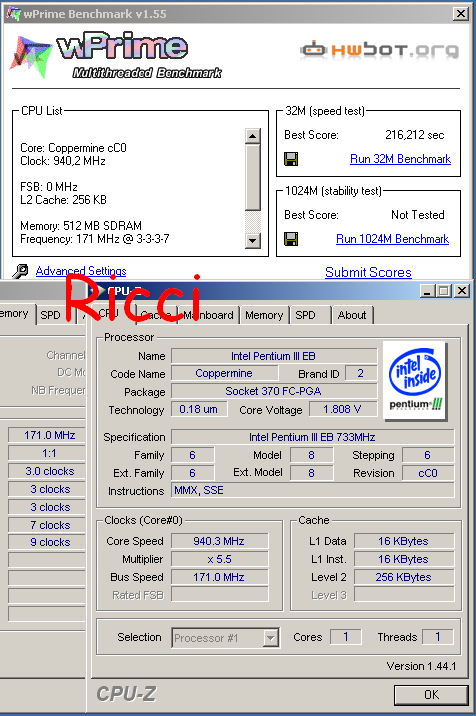Click the 3.0 clocks value in background window
The width and height of the screenshot is (476, 716).
(x=49, y=471)
